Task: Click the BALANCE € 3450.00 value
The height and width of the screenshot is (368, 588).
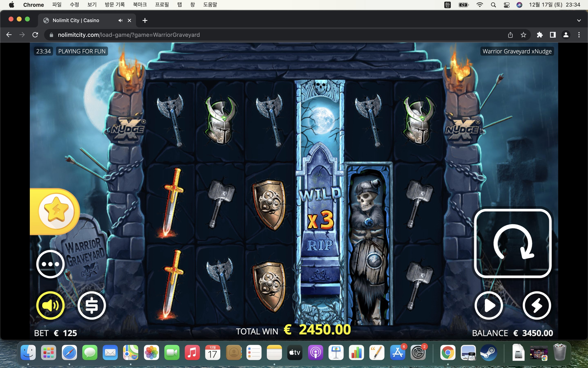Action: [x=512, y=333]
